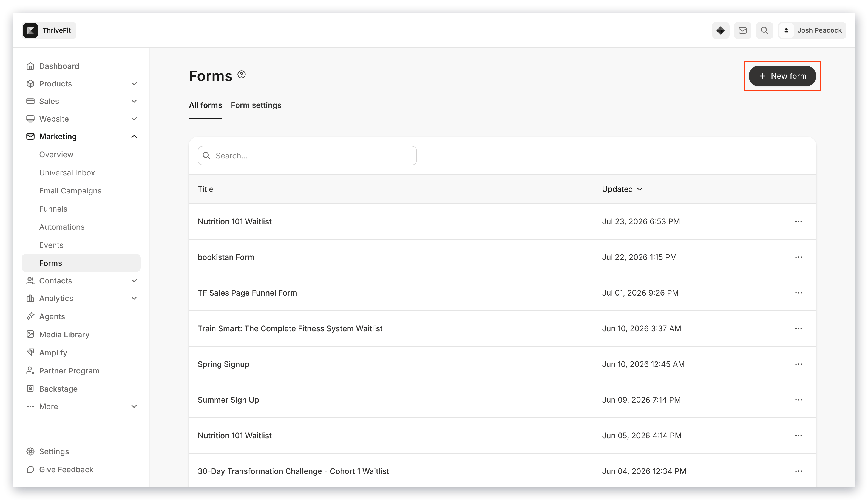The width and height of the screenshot is (868, 500).
Task: Click the Jun 10, 2026 12:45 AM date
Action: coord(643,364)
